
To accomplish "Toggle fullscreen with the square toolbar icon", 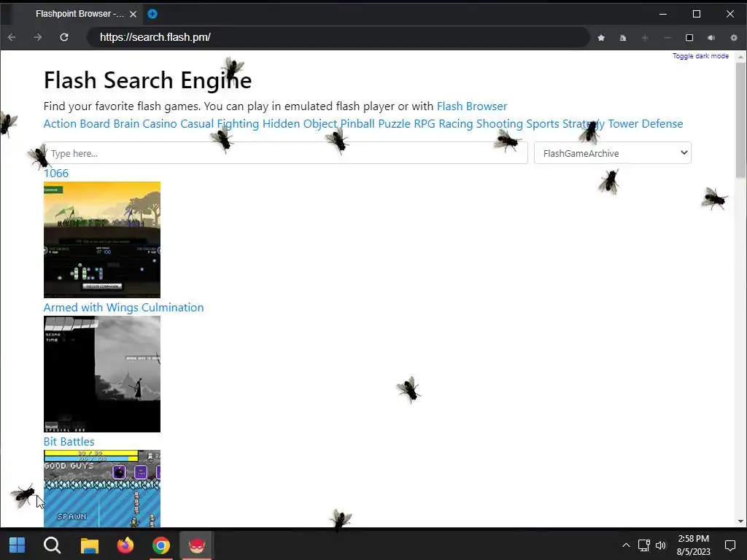I will pyautogui.click(x=689, y=38).
